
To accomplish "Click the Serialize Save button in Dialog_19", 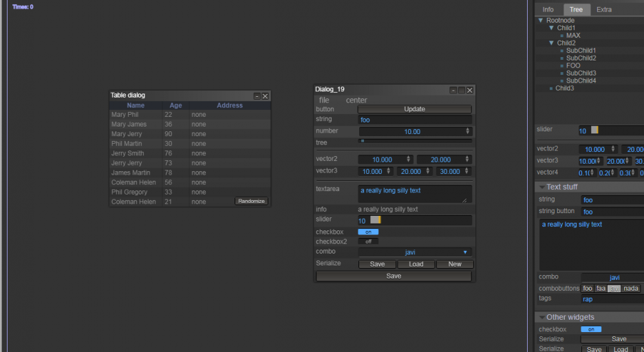I will point(377,264).
